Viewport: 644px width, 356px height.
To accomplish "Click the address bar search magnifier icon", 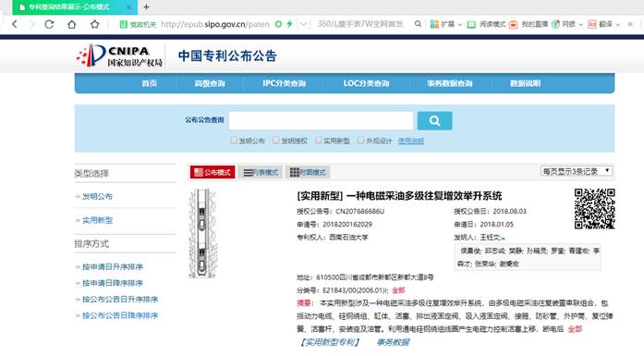I will tap(418, 24).
